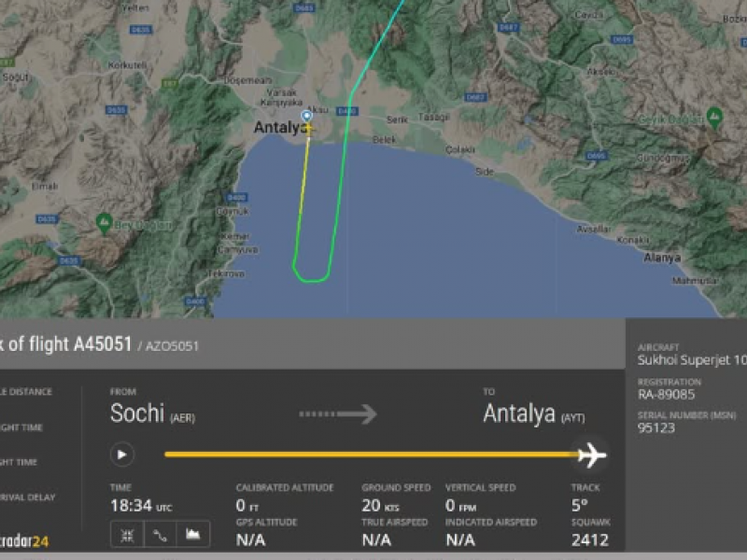
Task: Click the route path icon
Action: (x=160, y=535)
